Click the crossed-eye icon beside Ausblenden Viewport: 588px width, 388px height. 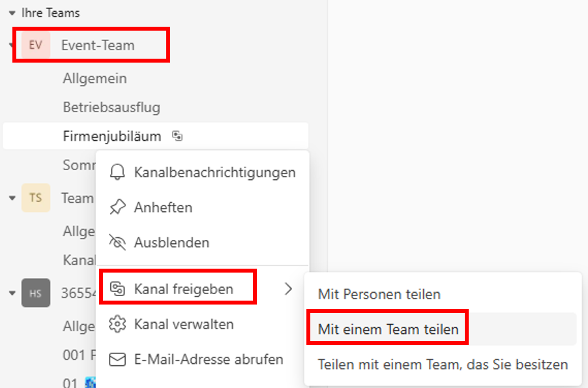[117, 243]
